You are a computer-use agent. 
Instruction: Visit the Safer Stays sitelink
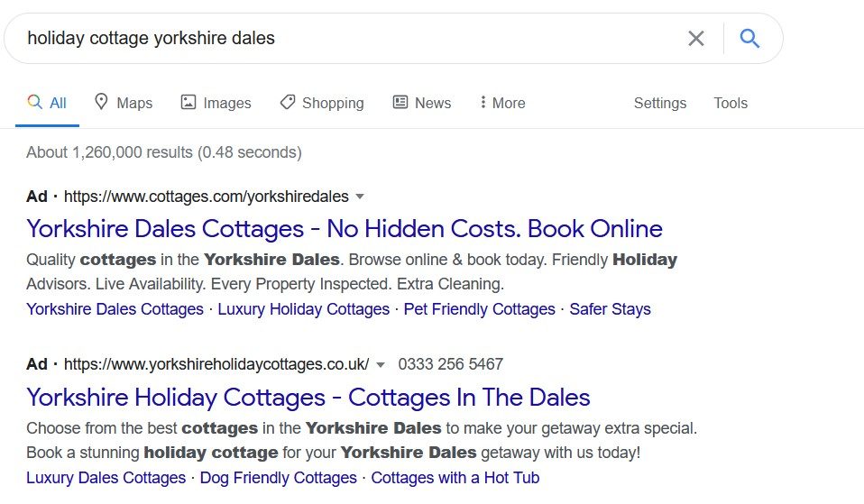(x=611, y=309)
